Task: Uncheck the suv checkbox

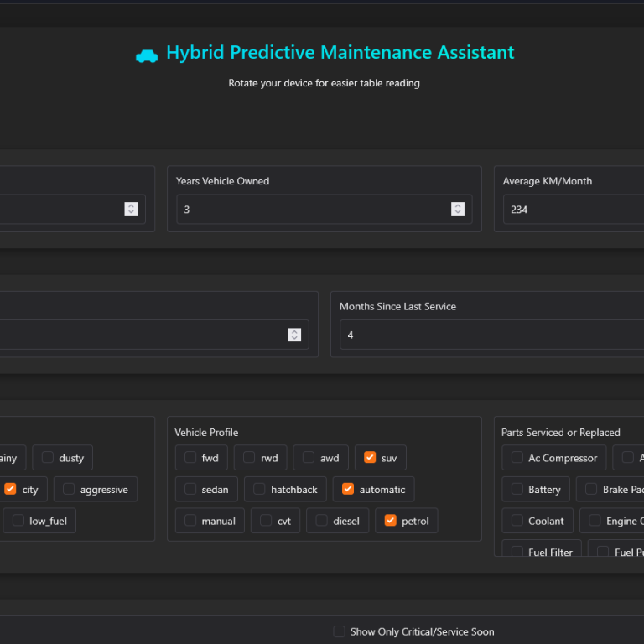Action: [370, 458]
